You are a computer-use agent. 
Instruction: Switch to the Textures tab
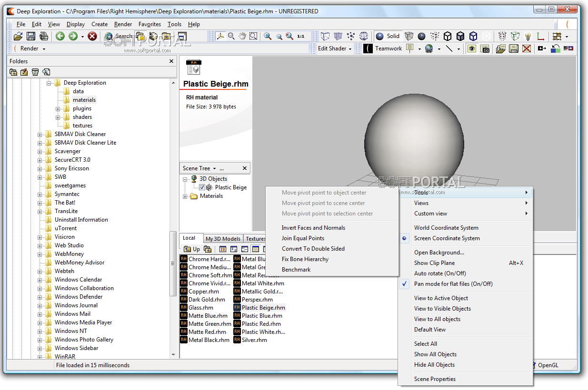(256, 239)
